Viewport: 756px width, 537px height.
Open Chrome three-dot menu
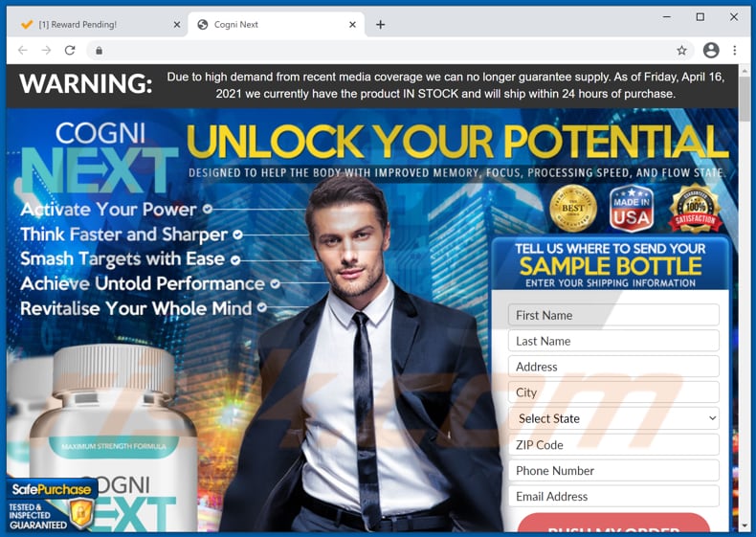coord(734,50)
